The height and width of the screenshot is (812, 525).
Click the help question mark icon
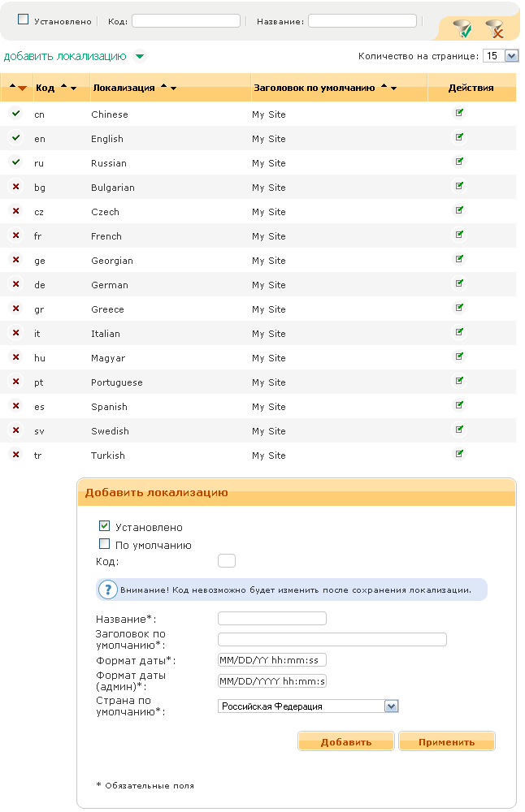tap(107, 590)
